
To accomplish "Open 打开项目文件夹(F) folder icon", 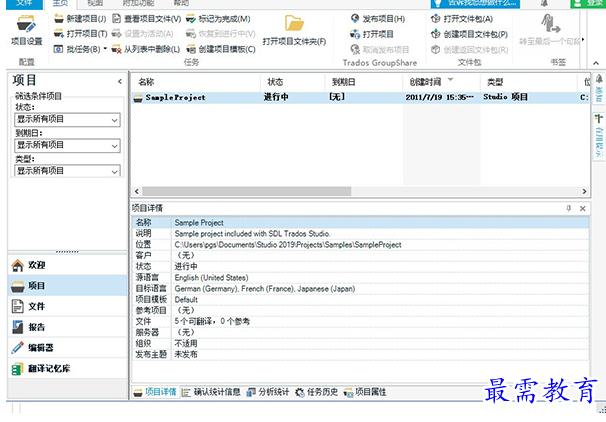I will click(294, 30).
